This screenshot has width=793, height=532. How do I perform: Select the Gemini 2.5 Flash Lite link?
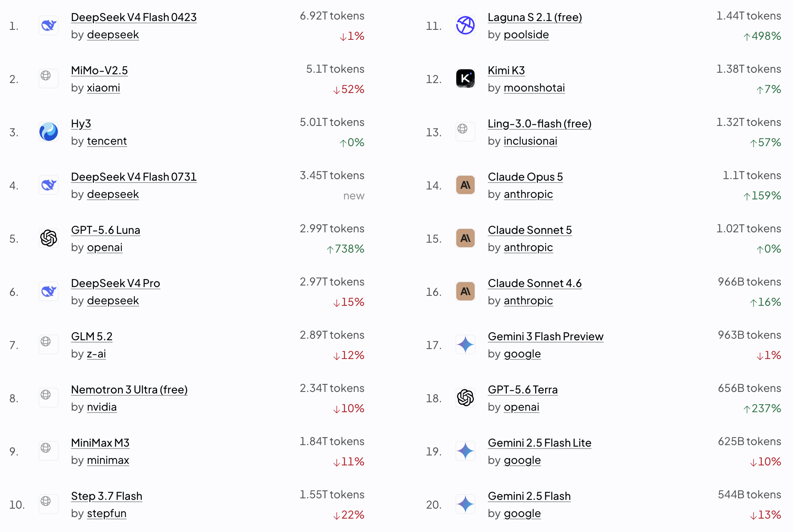tap(539, 443)
